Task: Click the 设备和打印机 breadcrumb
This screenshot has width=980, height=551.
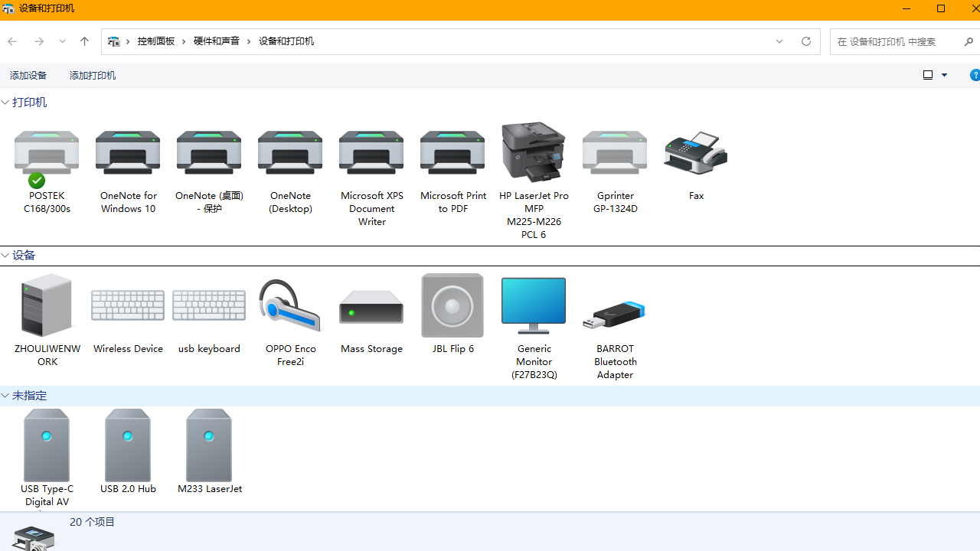Action: click(x=286, y=41)
